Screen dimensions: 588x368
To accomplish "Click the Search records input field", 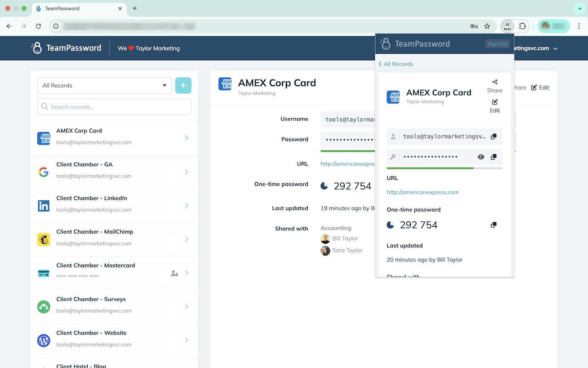I will [114, 107].
